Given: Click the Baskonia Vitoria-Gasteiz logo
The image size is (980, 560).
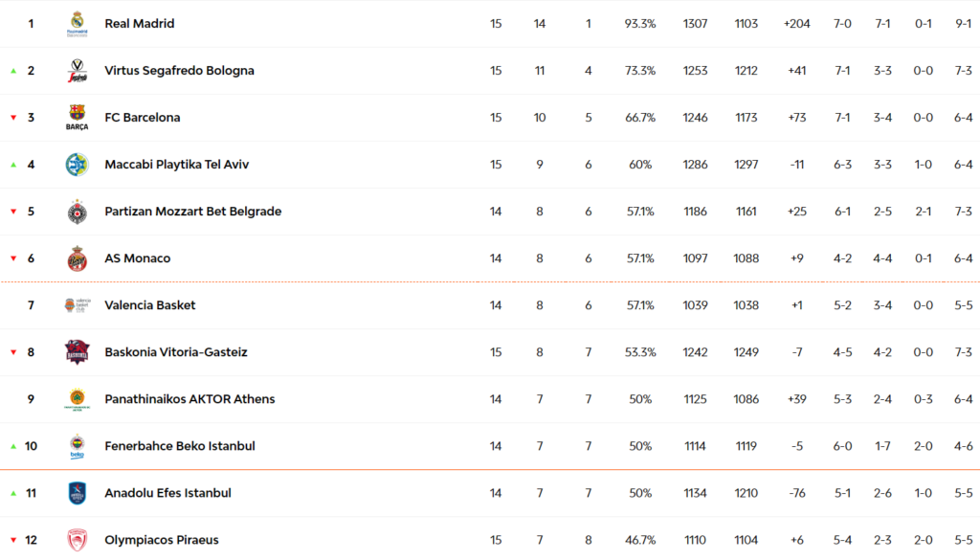Looking at the screenshot, I should pos(78,351).
